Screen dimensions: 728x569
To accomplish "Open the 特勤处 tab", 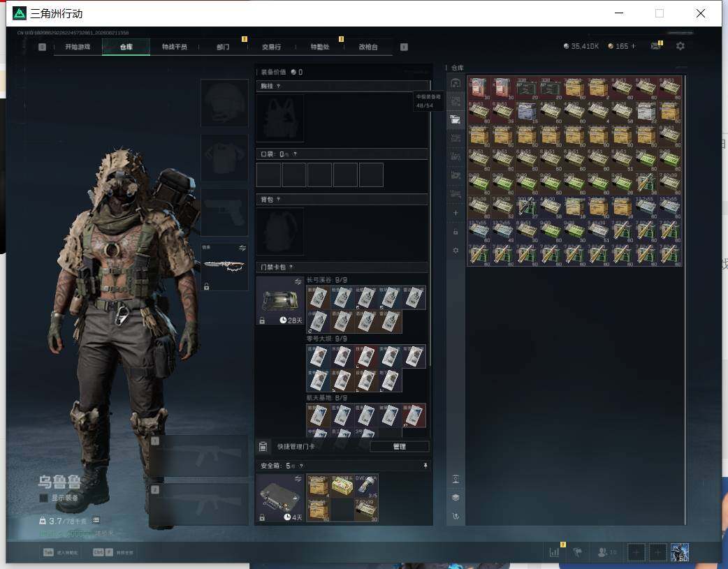I will click(319, 47).
